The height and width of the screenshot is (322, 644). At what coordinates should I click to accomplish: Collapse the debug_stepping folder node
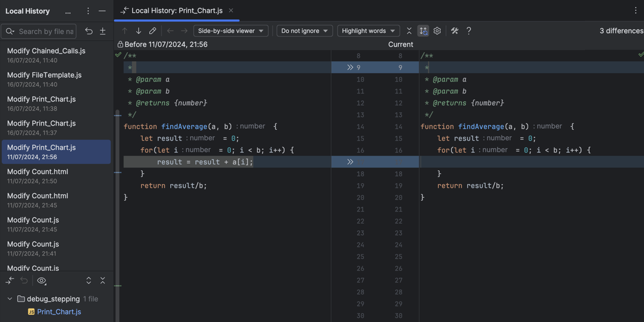9,299
